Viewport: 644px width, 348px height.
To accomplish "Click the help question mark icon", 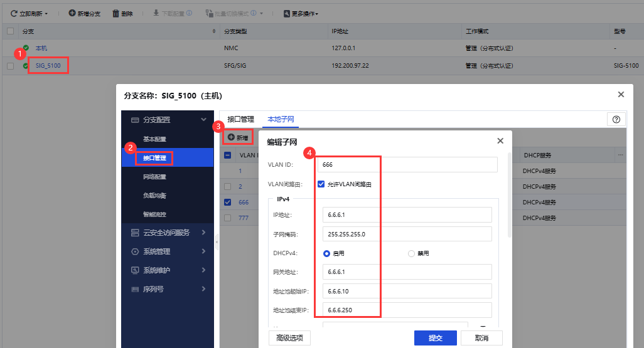I will click(616, 119).
